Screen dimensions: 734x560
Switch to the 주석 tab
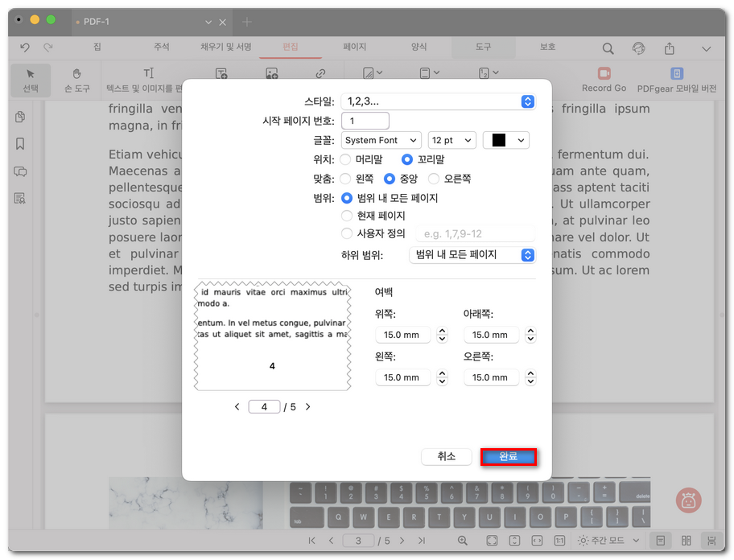[162, 47]
